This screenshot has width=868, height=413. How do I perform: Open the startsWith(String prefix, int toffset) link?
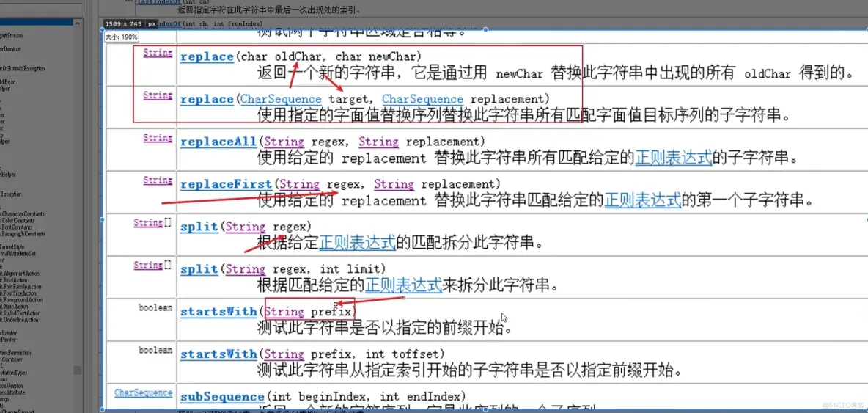point(218,354)
